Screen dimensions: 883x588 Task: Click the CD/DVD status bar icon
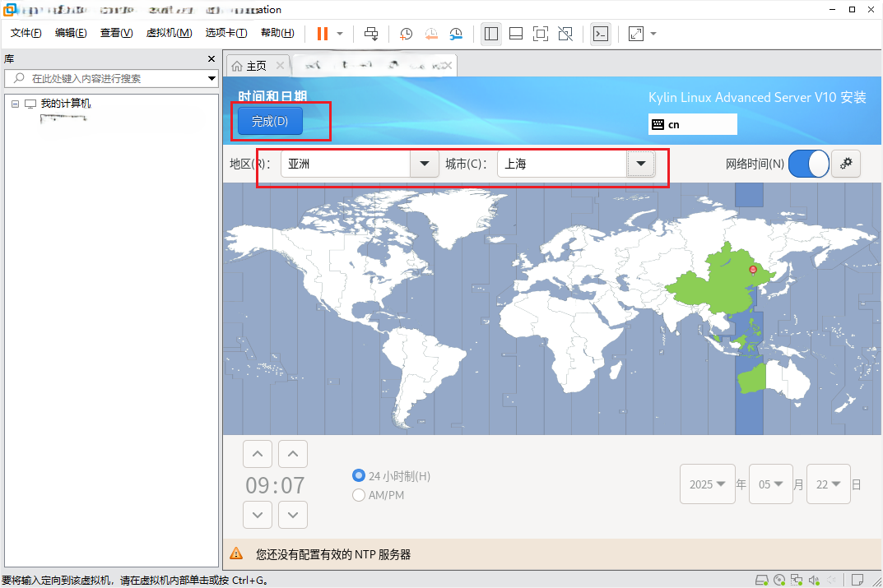(x=779, y=580)
